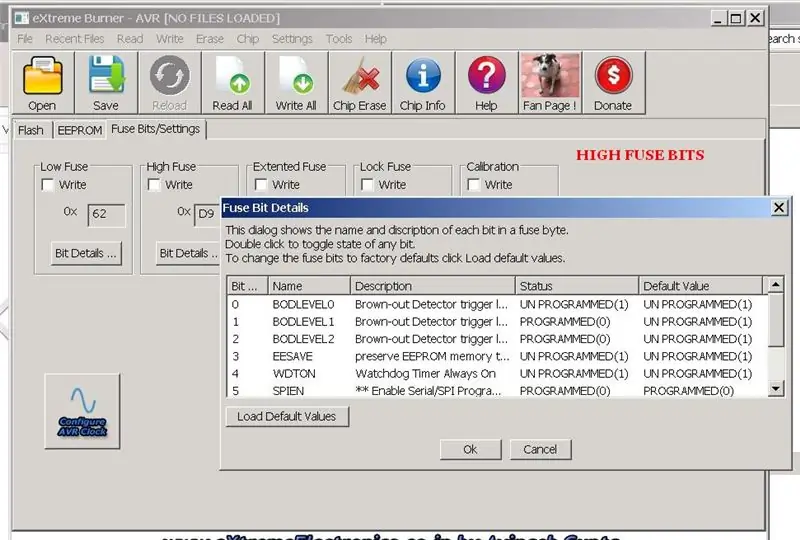This screenshot has width=800, height=540.
Task: Click the Name column header
Action: [x=309, y=286]
